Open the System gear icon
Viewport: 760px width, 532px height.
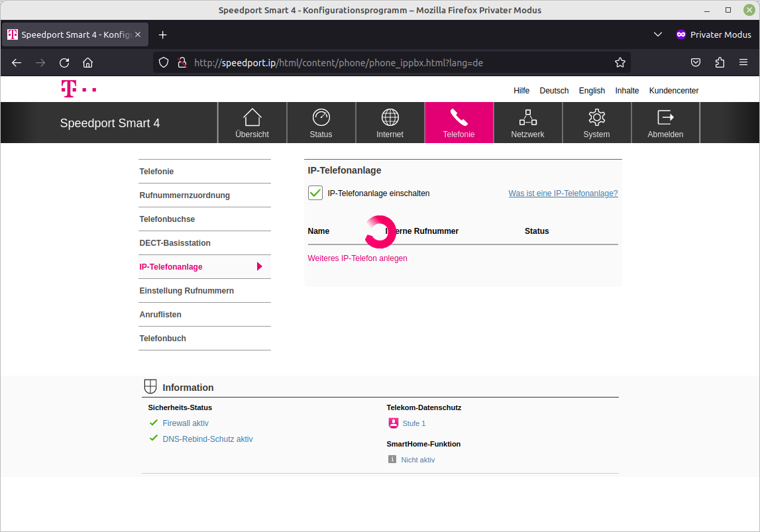(x=596, y=117)
